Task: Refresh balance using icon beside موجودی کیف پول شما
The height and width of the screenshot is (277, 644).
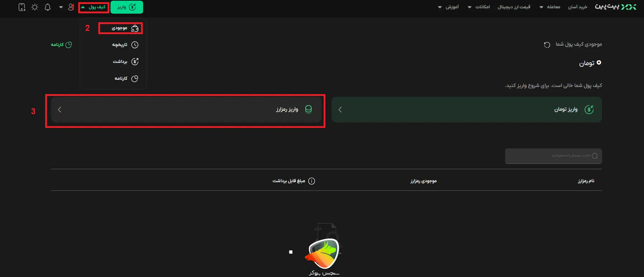Action: click(x=547, y=45)
